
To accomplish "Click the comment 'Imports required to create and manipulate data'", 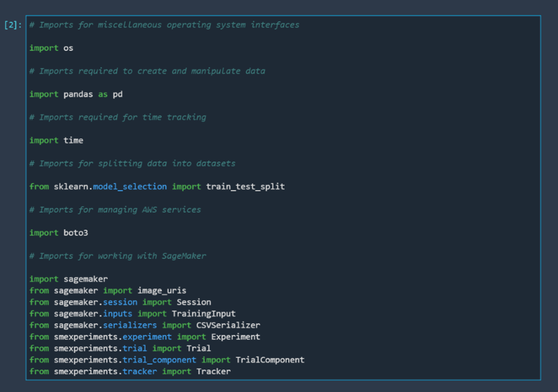I will [147, 71].
